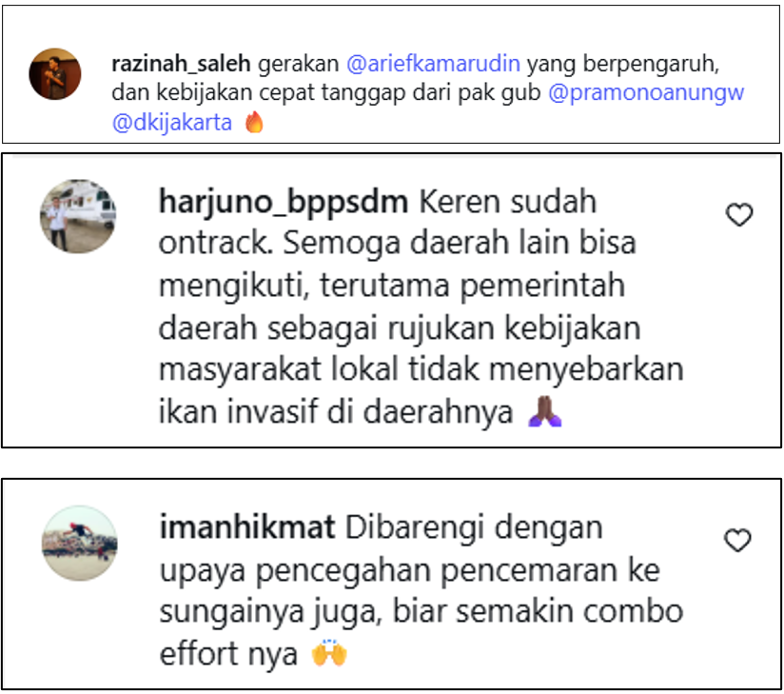Click the praying hands emoji after daerahnya
Screen dimensions: 784x694
coord(545,411)
